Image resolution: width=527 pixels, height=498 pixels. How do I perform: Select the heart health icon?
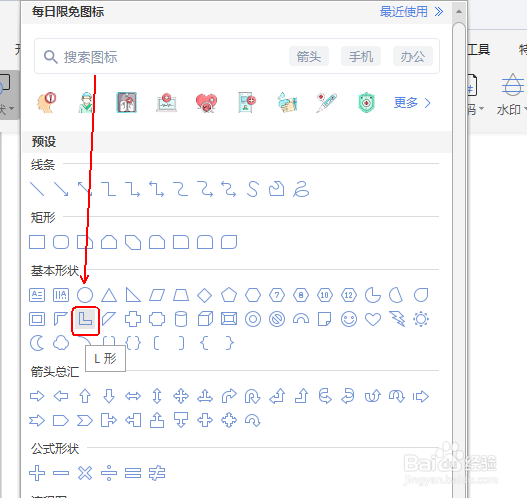tap(206, 102)
